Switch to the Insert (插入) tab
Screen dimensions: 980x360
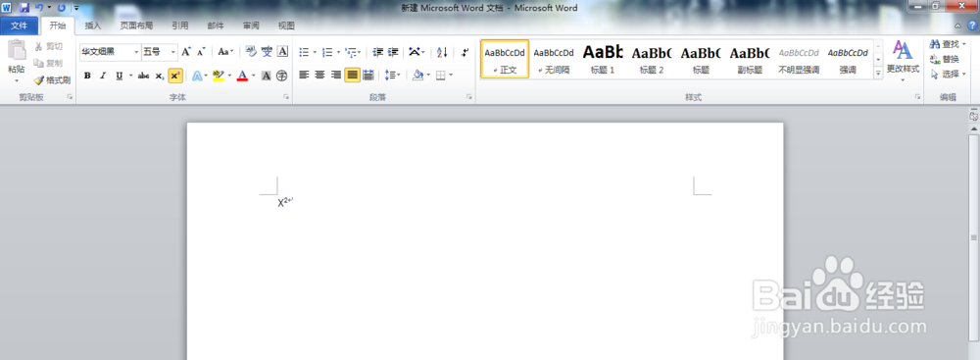(93, 26)
